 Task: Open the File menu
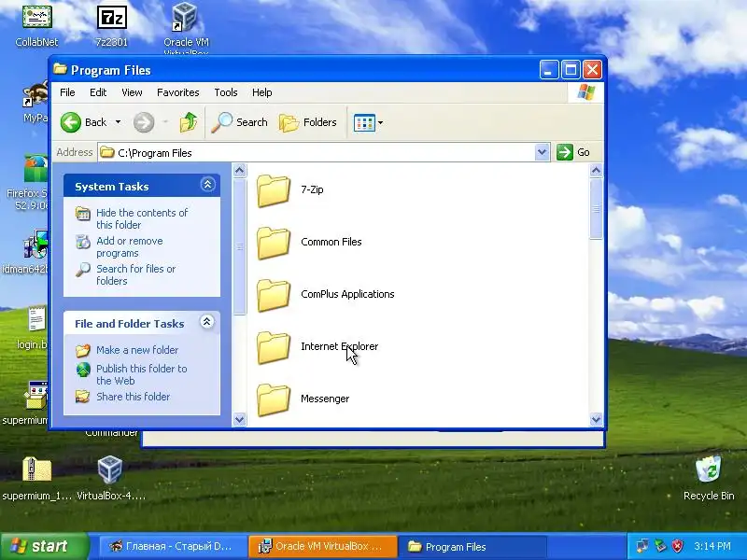[x=67, y=92]
